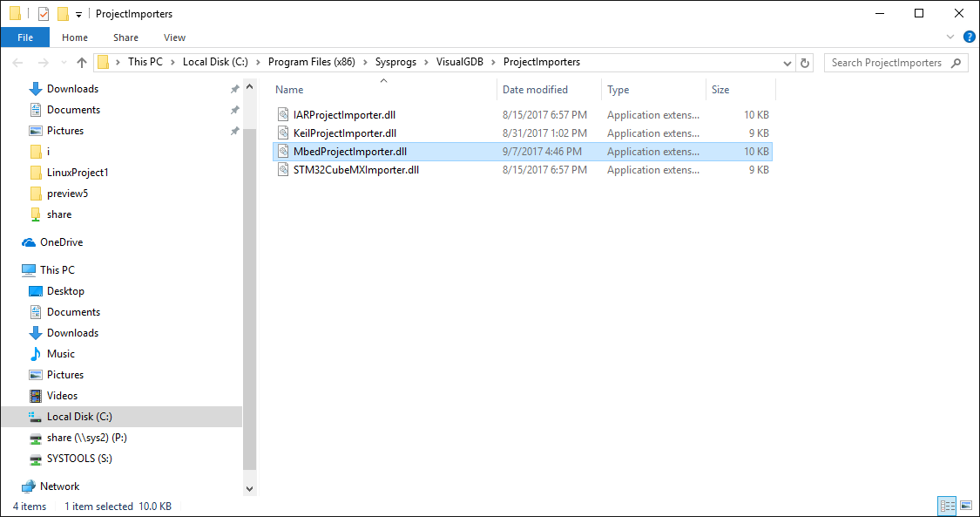The height and width of the screenshot is (517, 980).
Task: Select This PC in navigation pane
Action: 57,270
